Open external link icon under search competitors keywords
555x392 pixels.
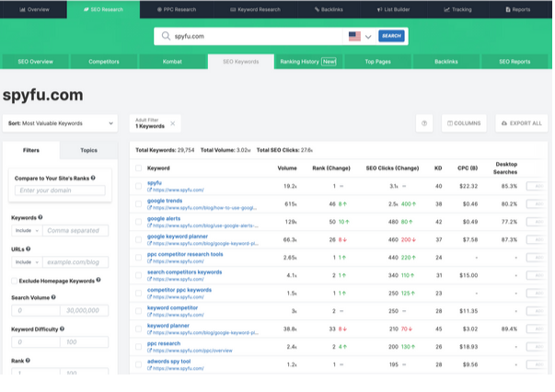click(149, 279)
